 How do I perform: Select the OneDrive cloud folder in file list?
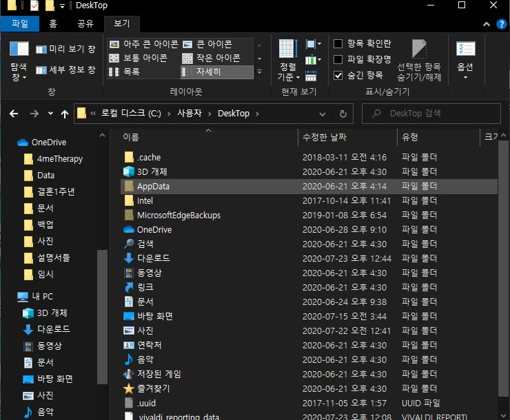point(309,230)
